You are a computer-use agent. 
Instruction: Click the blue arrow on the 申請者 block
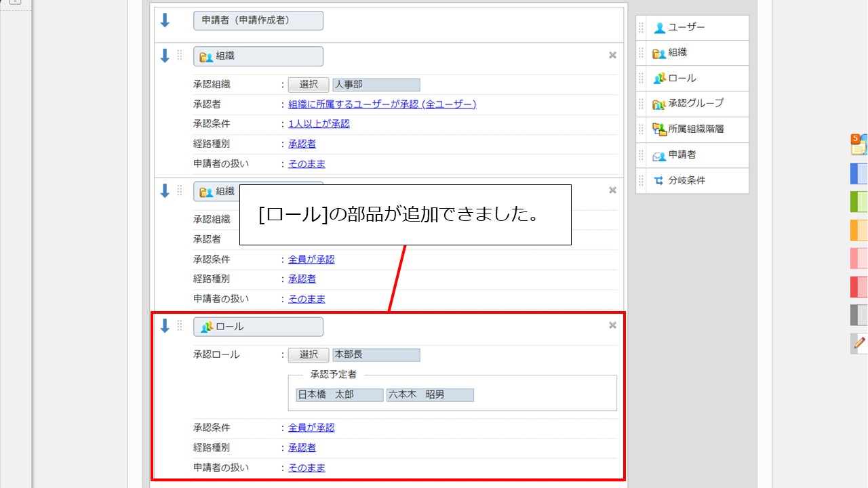click(x=163, y=20)
